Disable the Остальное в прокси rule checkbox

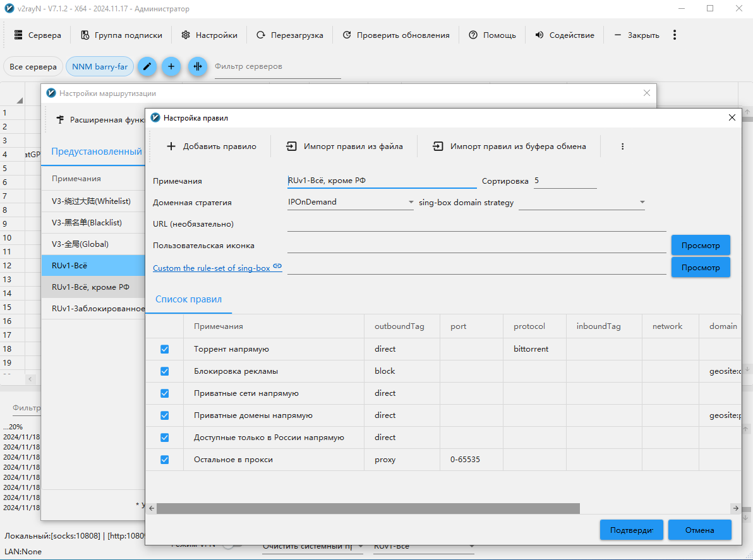pos(165,460)
